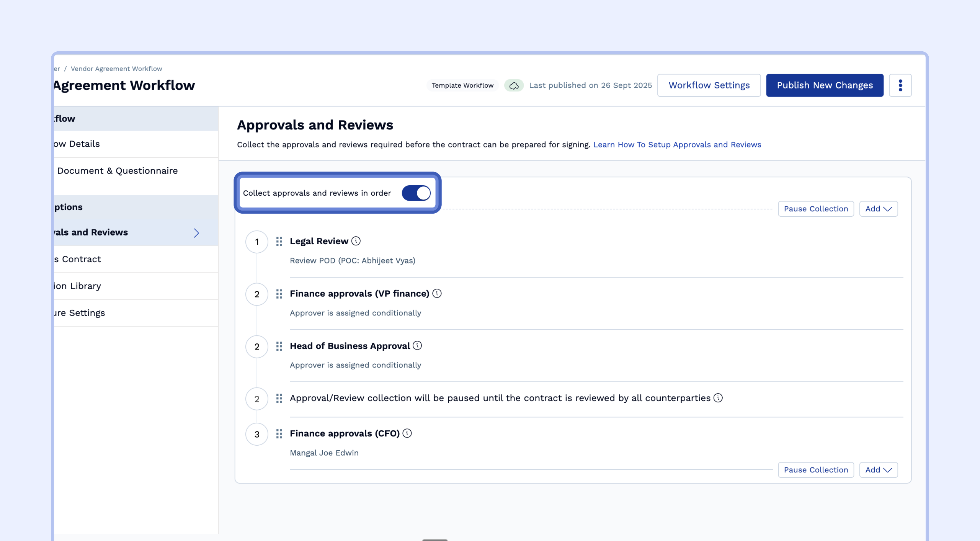
Task: Click info icon next to Legal Review
Action: 356,241
